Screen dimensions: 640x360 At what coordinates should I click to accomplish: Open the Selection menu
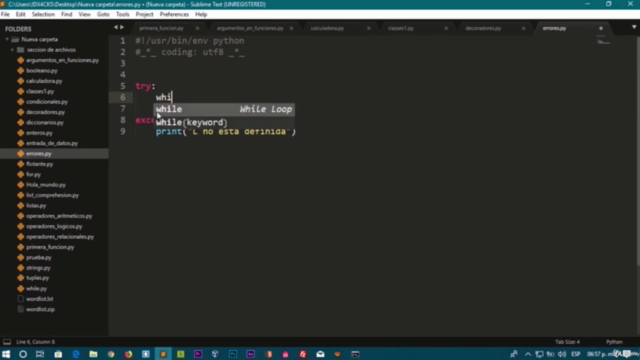(43, 14)
